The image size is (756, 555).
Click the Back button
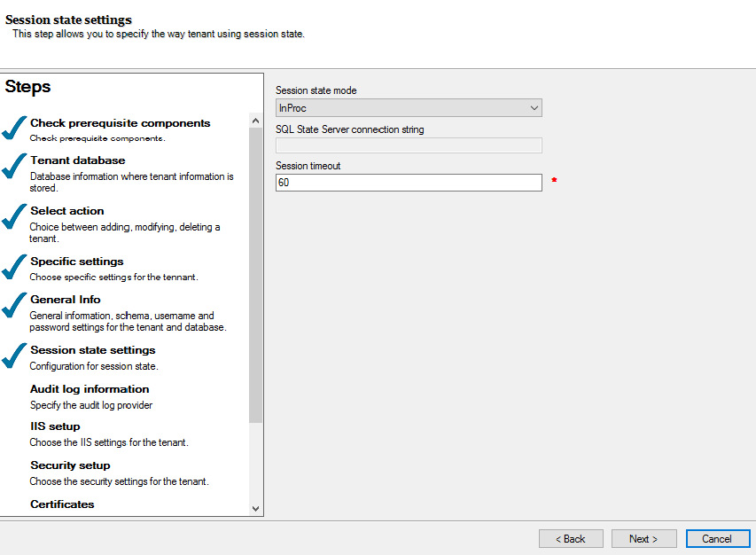pyautogui.click(x=571, y=538)
